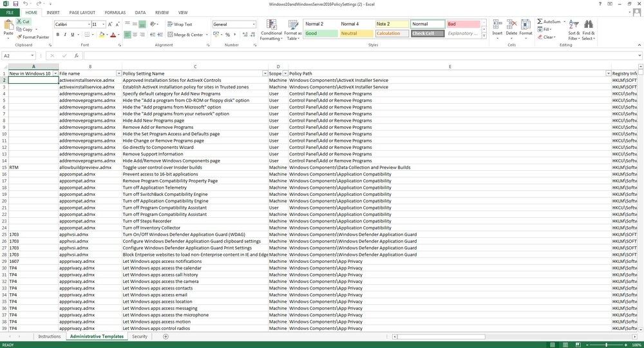
Task: Toggle Align Right alignment
Action: tap(142, 35)
